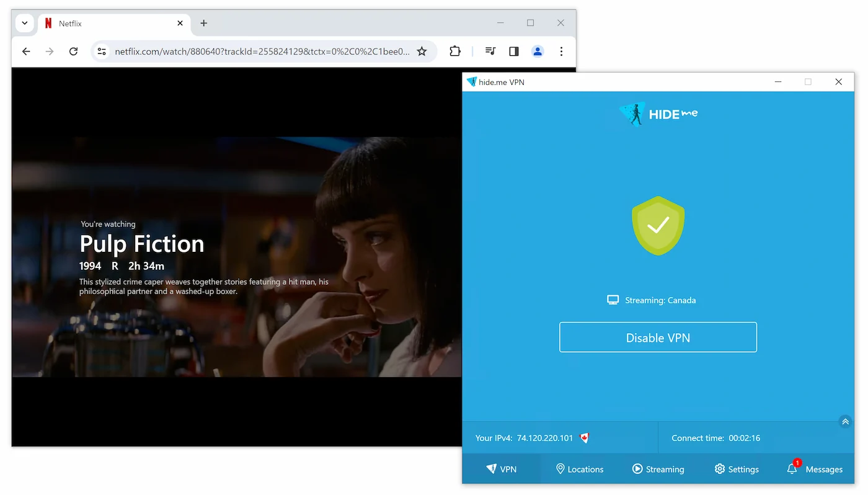Click the Streaming: Canada location label
Screen dimensions: 868x495
tap(660, 300)
